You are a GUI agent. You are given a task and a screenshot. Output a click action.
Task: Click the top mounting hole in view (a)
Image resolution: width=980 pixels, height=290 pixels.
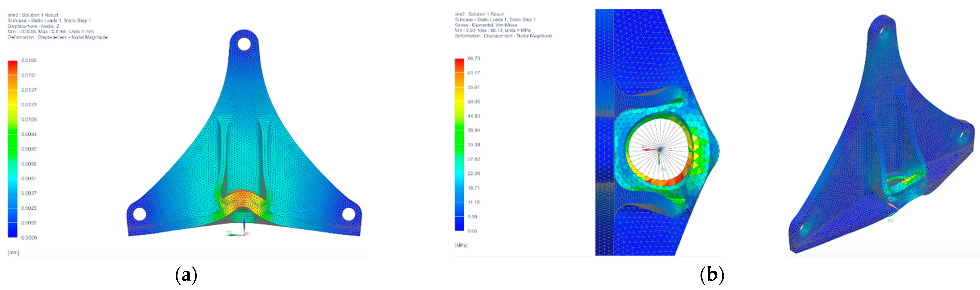point(244,44)
